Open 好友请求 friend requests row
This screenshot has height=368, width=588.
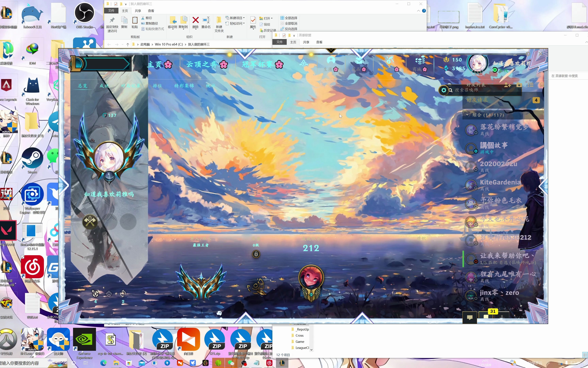click(503, 100)
